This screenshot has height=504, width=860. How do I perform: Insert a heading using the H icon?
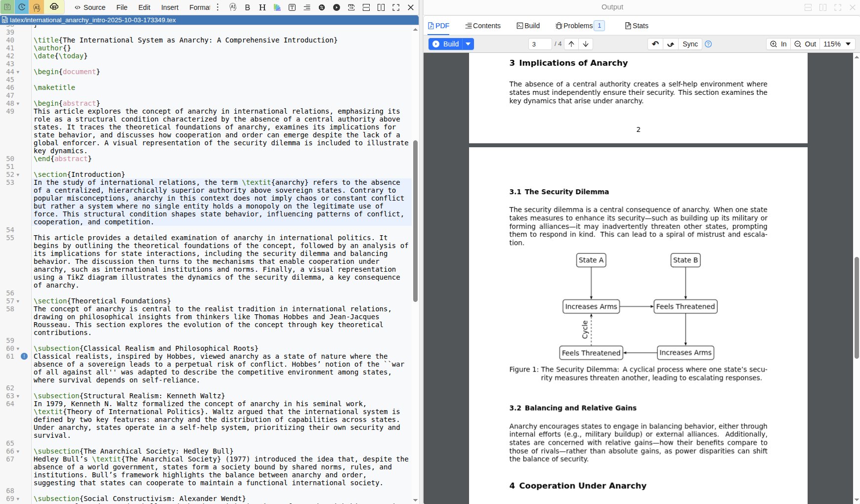tap(262, 7)
